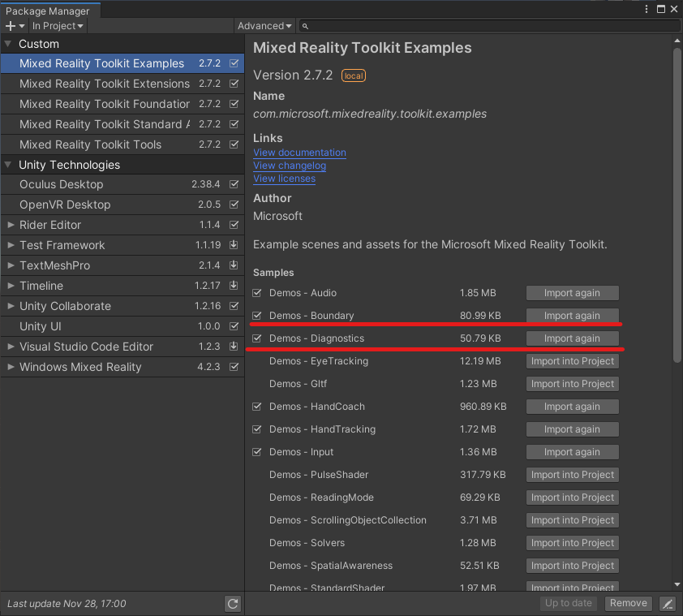The width and height of the screenshot is (683, 616).
Task: Focus the package search input field
Action: 490,26
